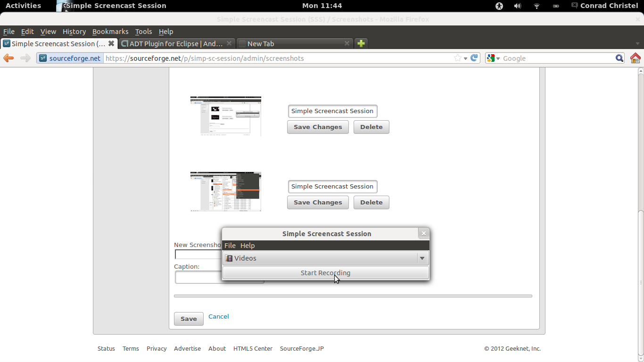Click the page reload icon
Screen dimensions: 644x362
[x=474, y=58]
